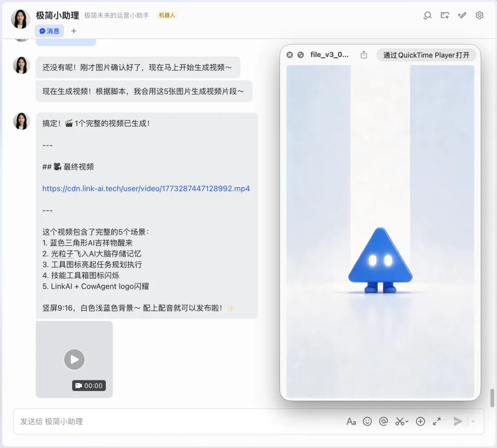
Task: Play the video attachment in chat
Action: [74, 359]
